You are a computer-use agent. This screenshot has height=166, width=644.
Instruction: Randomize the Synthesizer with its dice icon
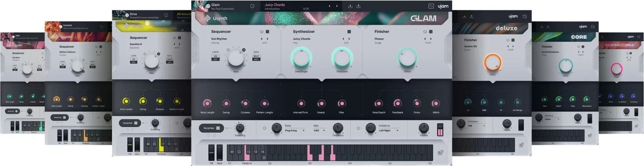(349, 31)
